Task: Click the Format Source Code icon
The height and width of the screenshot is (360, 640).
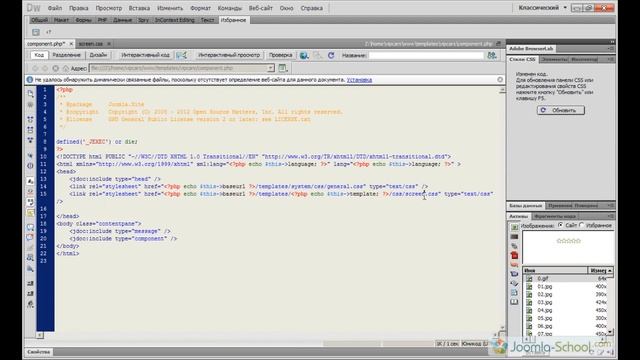Action: click(31, 304)
